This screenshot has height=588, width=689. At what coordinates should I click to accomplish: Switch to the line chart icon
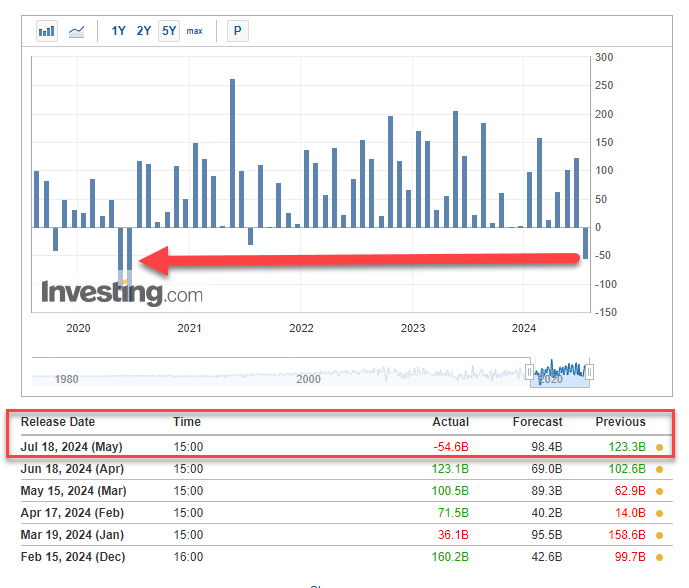point(76,31)
